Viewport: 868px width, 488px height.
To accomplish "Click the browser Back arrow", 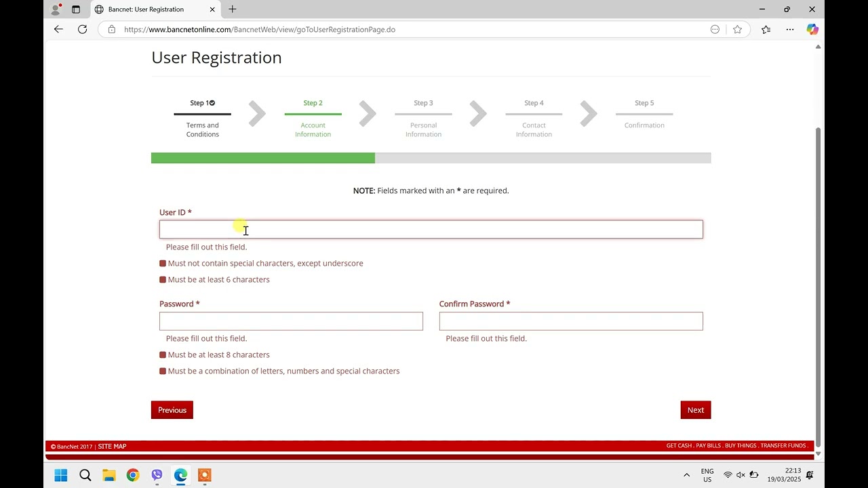I will (x=58, y=29).
